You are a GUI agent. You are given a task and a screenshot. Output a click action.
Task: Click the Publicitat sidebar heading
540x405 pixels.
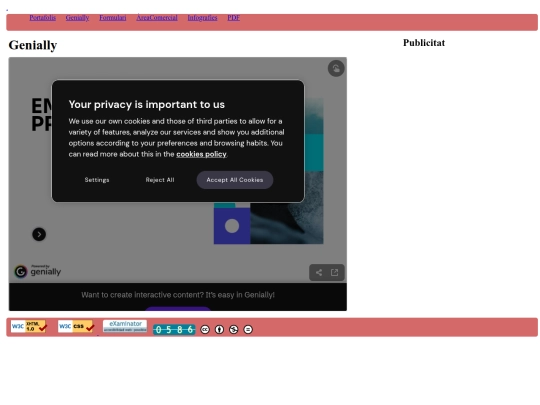click(x=424, y=43)
